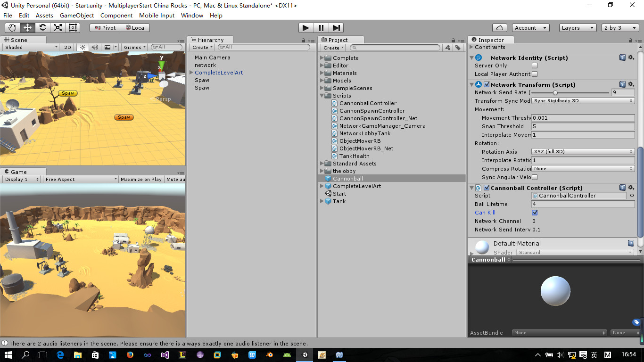Viewport: 644px width, 362px height.
Task: Select the Hand tool in toolbar
Action: [12, 28]
